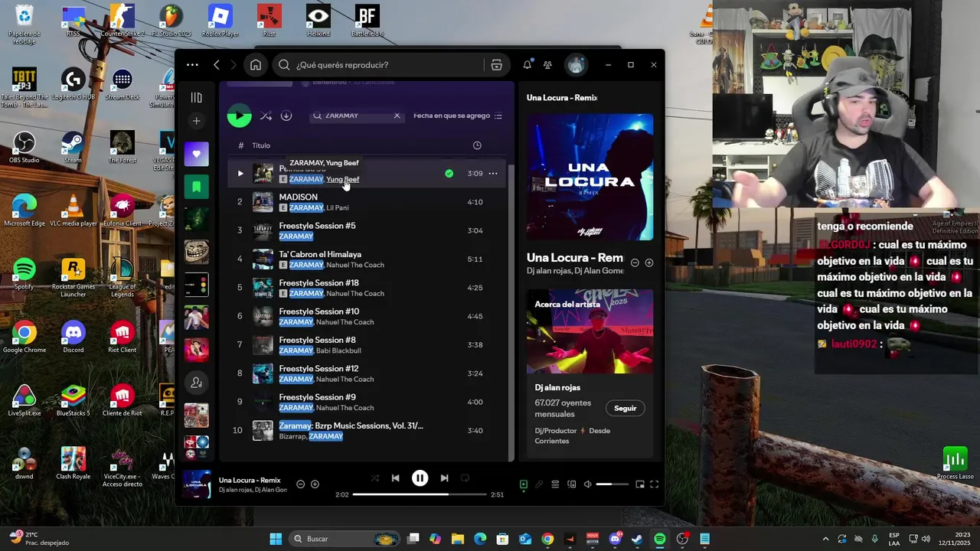Toggle the Now Playing view panel
Viewport: 980px width, 551px height.
[x=524, y=484]
